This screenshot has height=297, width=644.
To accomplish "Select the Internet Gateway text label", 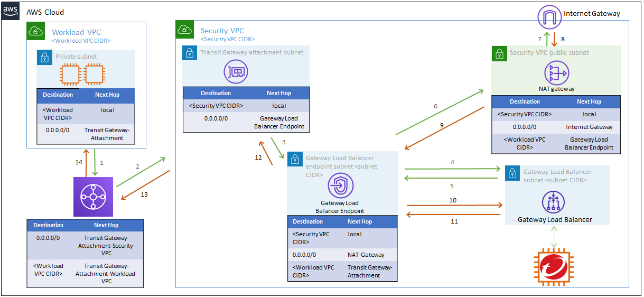I will (x=592, y=13).
